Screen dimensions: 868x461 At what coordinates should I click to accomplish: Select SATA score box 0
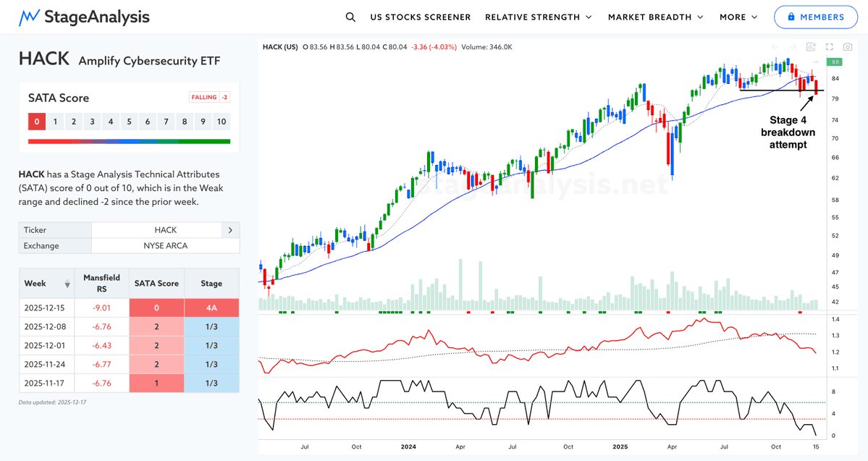point(36,122)
